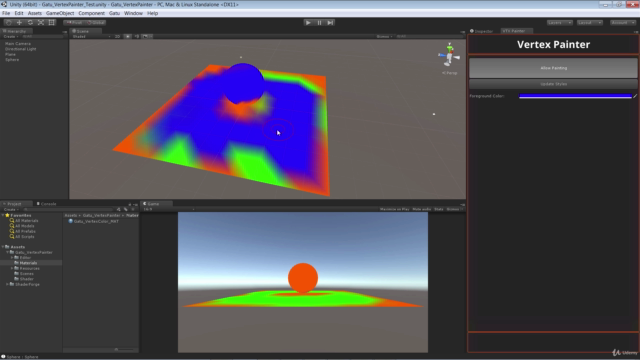Open the Project Create dropdown

[x=11, y=209]
